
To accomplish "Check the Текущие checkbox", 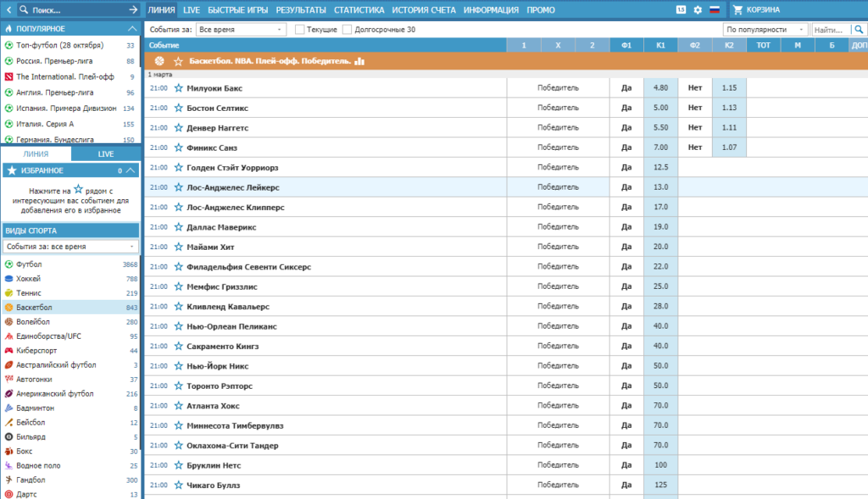I will pyautogui.click(x=299, y=30).
